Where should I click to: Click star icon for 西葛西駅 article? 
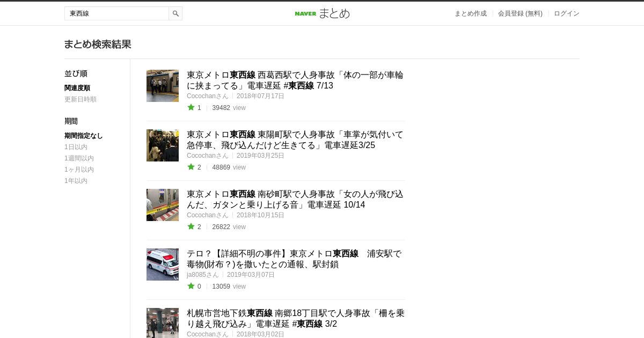point(191,107)
